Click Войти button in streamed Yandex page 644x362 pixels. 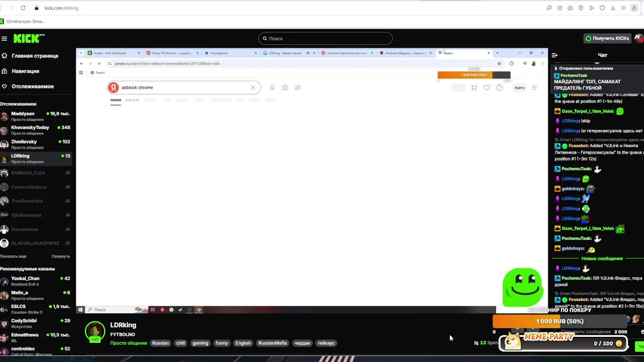tap(519, 87)
